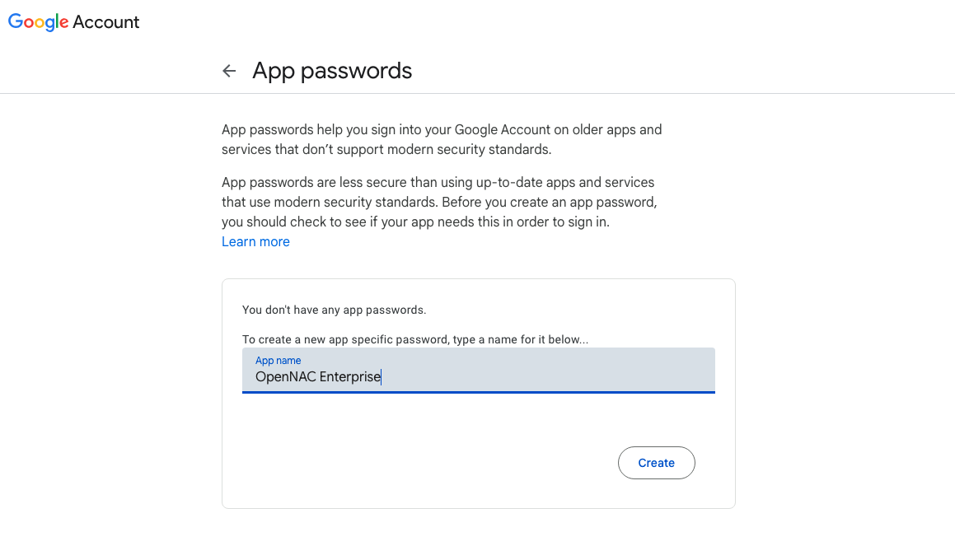Click the paragraph starting "App passwords are less secure"

coord(439,202)
